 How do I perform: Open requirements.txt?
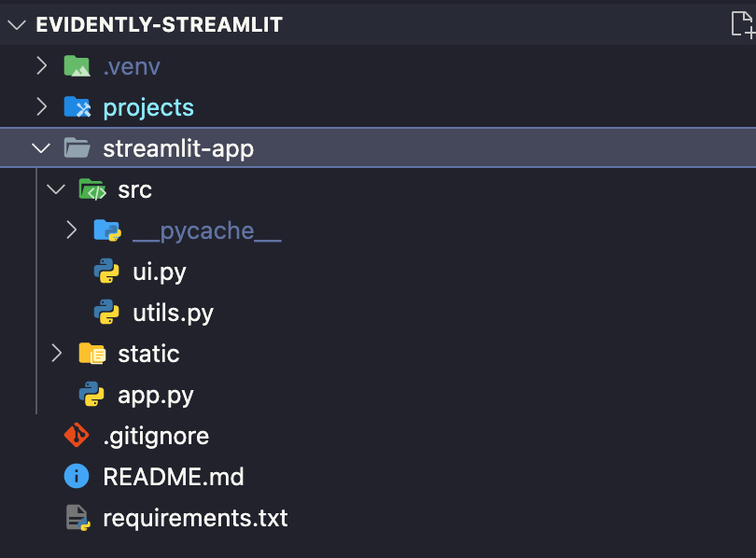[x=194, y=518]
